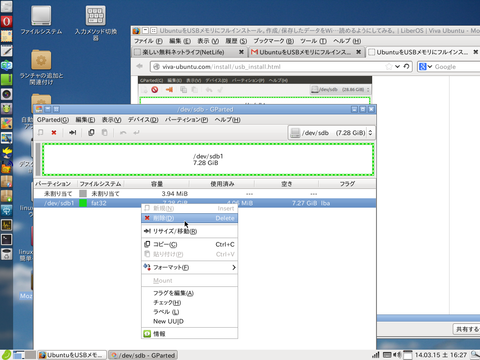Select 削除(D) Delete in the context menu
Image resolution: width=480 pixels, height=360 pixels.
coord(189,218)
